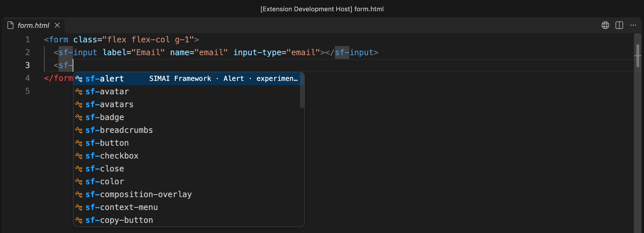Click the sf-alert detail text "SIMAI Framework"

click(180, 78)
